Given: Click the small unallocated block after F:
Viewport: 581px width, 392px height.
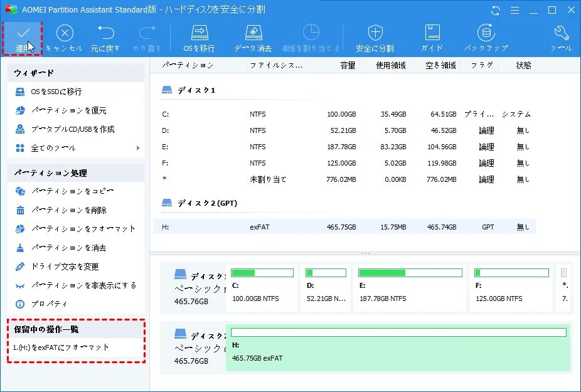Looking at the screenshot, I should [564, 288].
